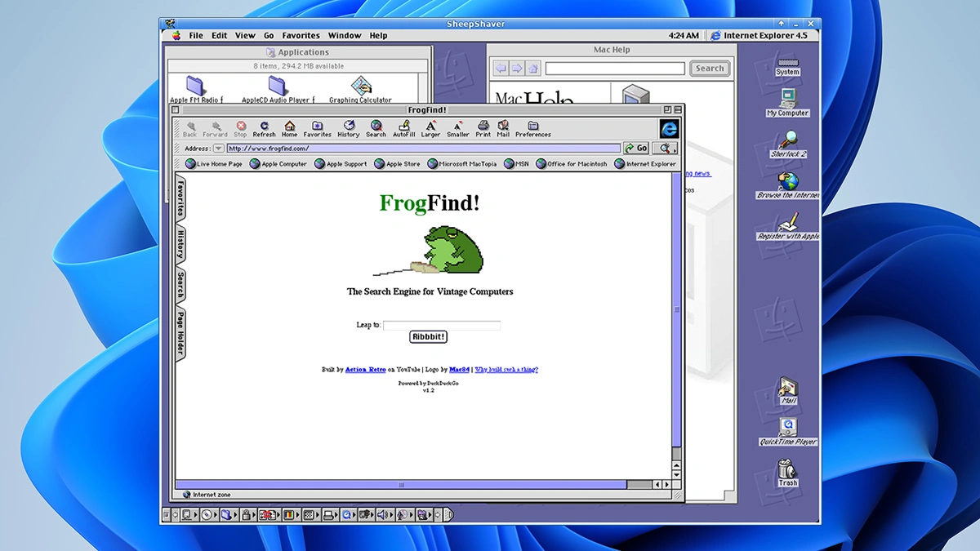Viewport: 980px width, 551px height.
Task: Open the My Computer desktop icon
Action: pyautogui.click(x=787, y=103)
